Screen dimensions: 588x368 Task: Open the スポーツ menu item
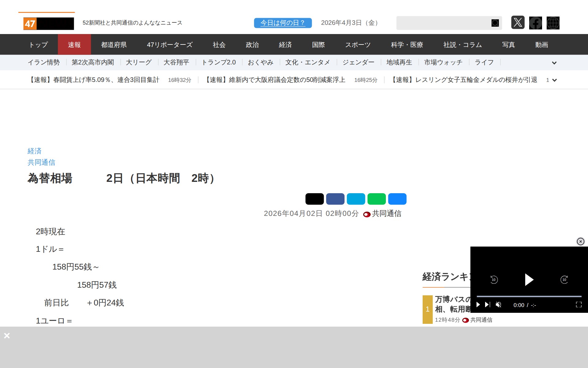pos(358,45)
